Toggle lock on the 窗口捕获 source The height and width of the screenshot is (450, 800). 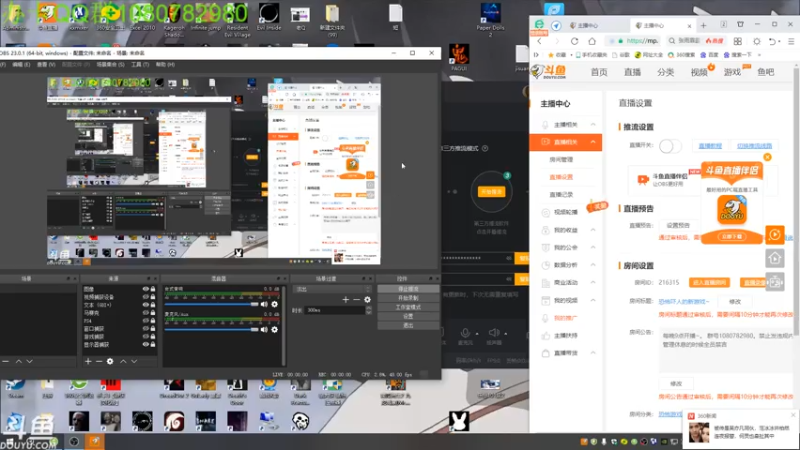coord(153,329)
